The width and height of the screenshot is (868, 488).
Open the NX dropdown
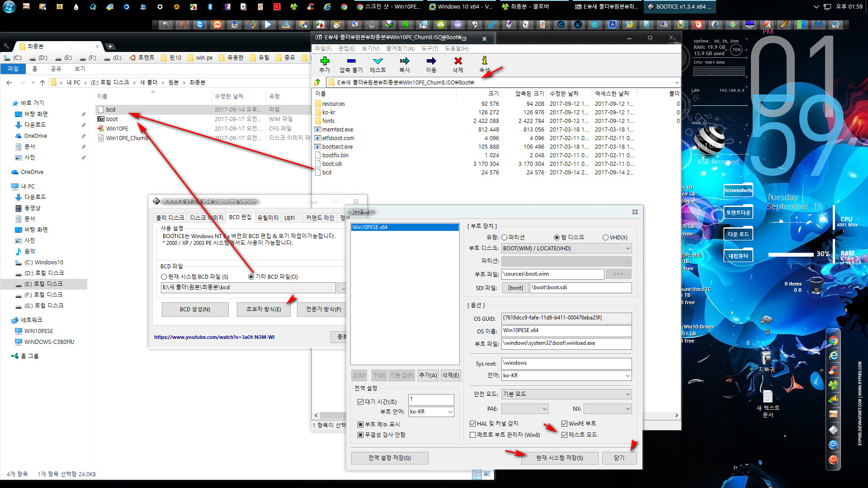(x=608, y=409)
